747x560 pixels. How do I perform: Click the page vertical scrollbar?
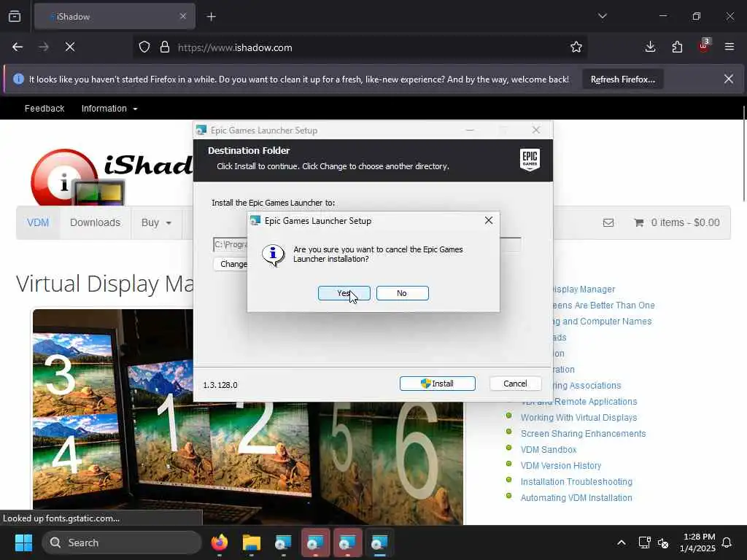(x=743, y=152)
